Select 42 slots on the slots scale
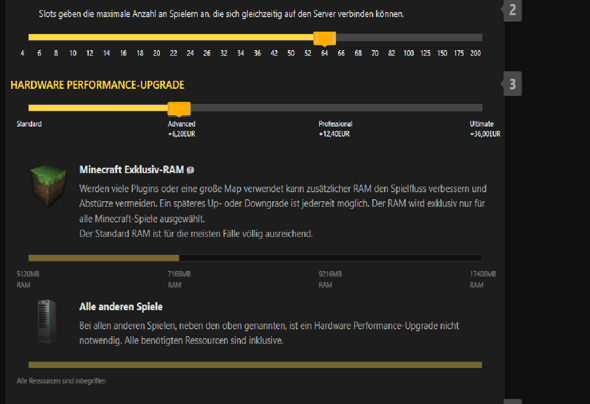Image resolution: width=590 pixels, height=404 pixels. tap(274, 53)
